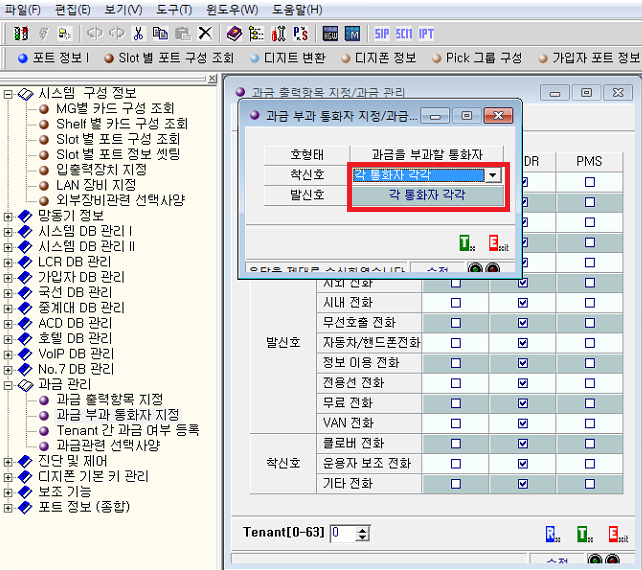Image resolution: width=642 pixels, height=570 pixels.
Task: Increase Tenant value with up arrow
Action: 363,530
